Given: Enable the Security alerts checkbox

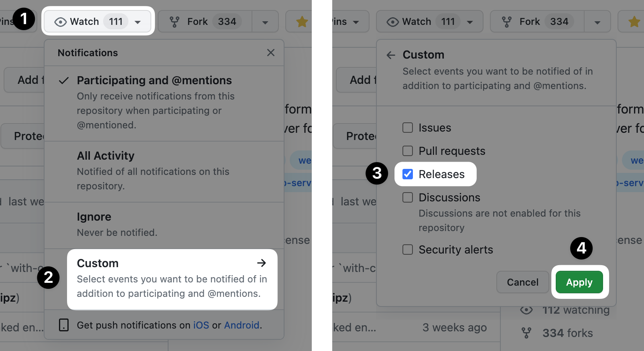Looking at the screenshot, I should click(408, 250).
